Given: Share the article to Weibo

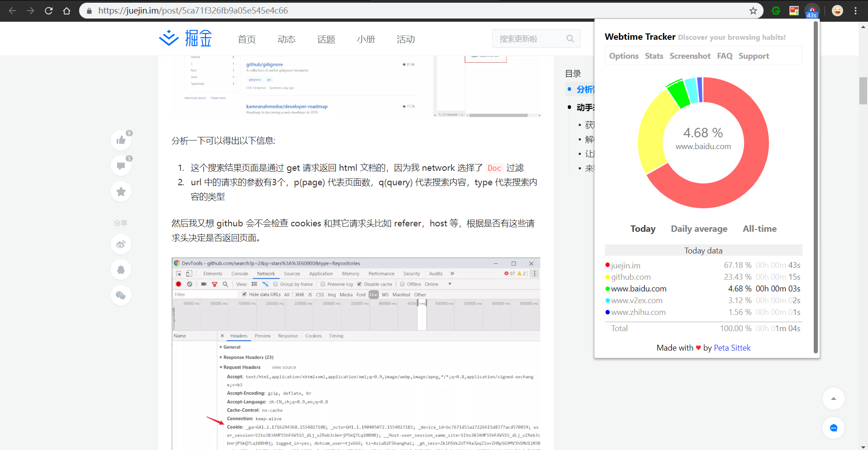Looking at the screenshot, I should point(121,244).
